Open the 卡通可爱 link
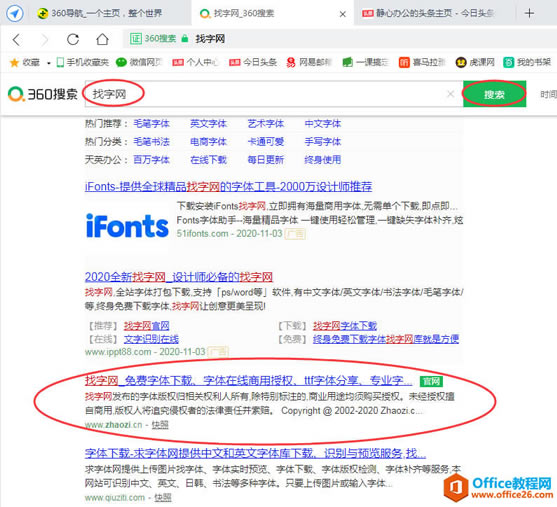 tap(265, 142)
